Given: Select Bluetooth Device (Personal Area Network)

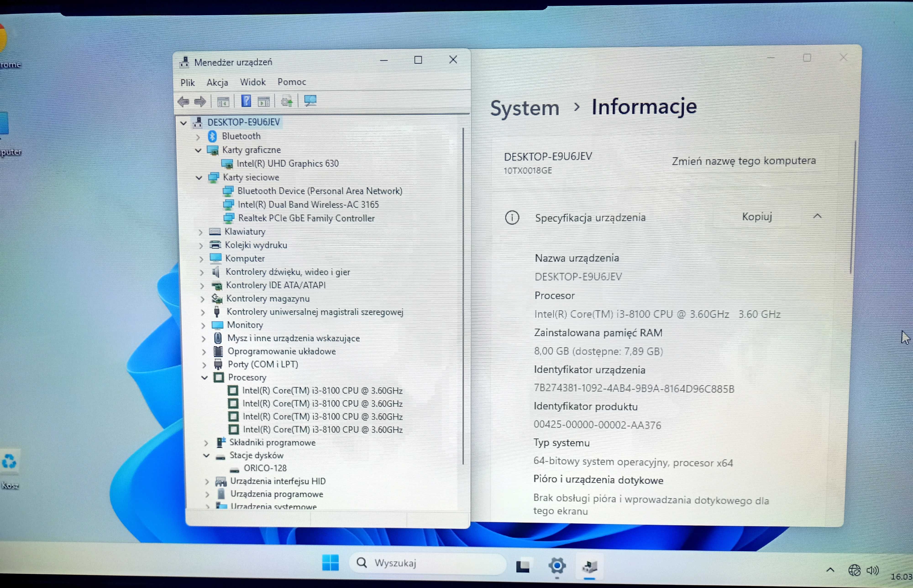Looking at the screenshot, I should (x=320, y=191).
